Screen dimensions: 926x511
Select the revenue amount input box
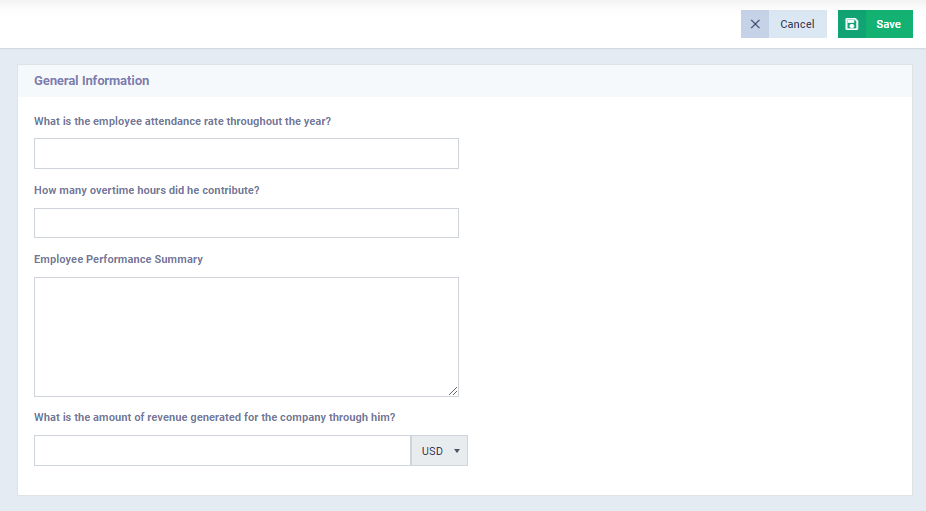tap(223, 451)
